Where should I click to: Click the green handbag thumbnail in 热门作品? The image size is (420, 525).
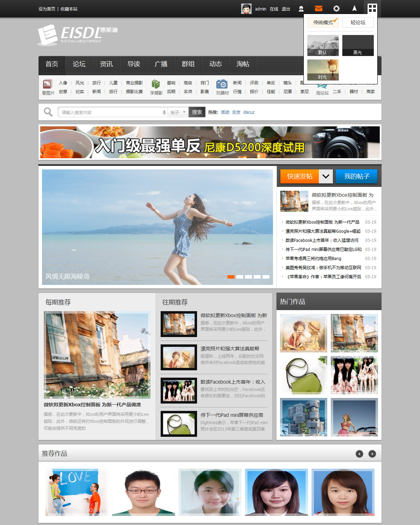click(x=304, y=375)
